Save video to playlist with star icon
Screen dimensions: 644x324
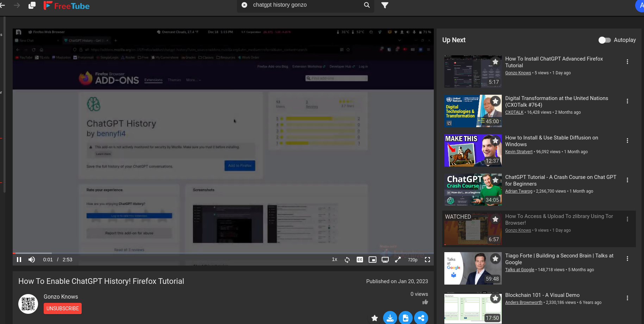(x=374, y=318)
